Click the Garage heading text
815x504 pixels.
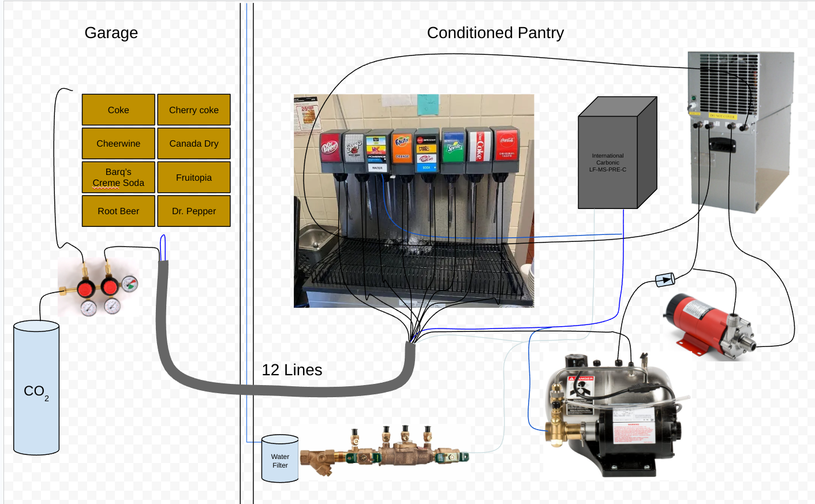[111, 33]
